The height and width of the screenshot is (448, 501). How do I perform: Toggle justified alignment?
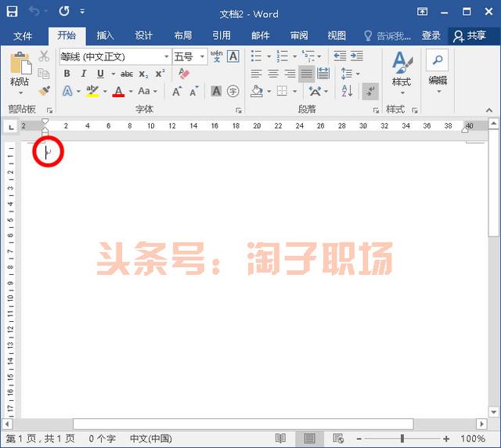pyautogui.click(x=306, y=74)
